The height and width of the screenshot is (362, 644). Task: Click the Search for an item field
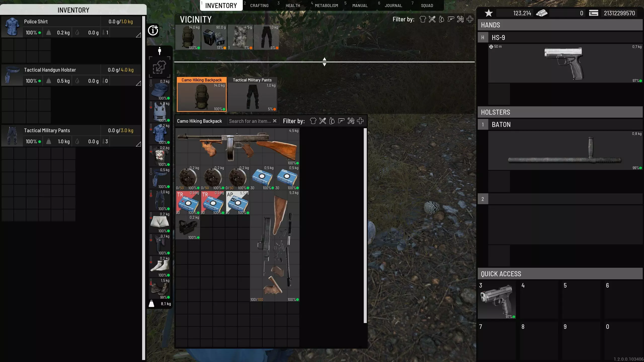[x=250, y=121]
